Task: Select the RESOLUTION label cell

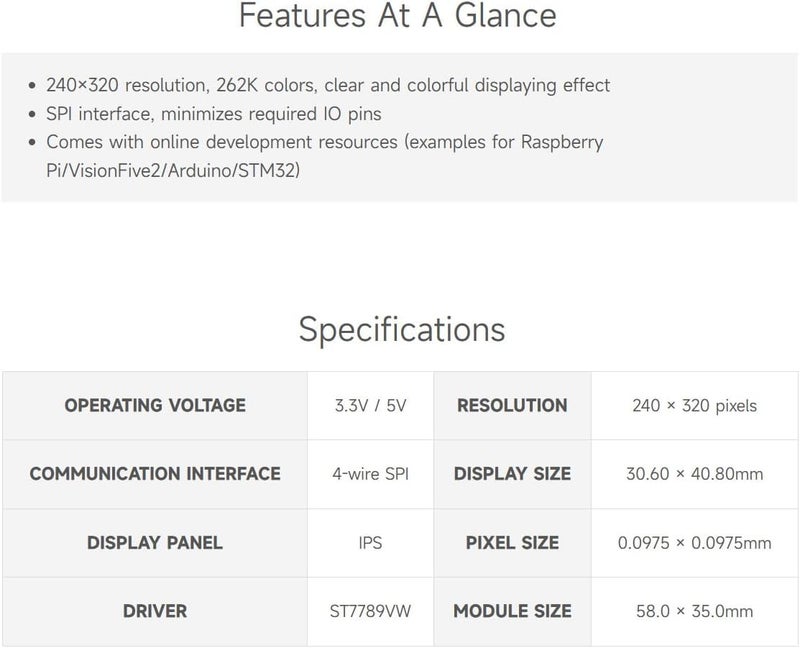Action: [x=512, y=406]
